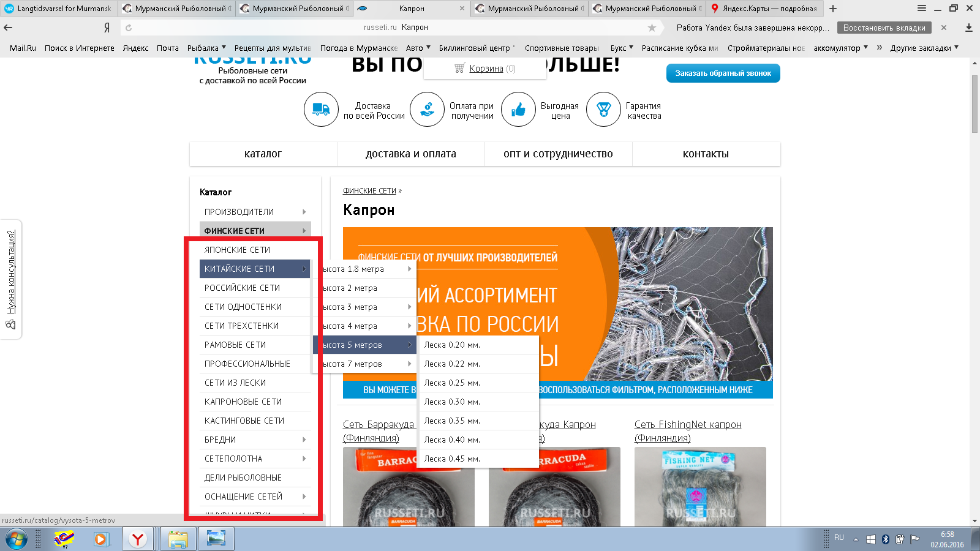Expand the СЕТЕПОЛОТНА submenu arrow

coord(304,459)
